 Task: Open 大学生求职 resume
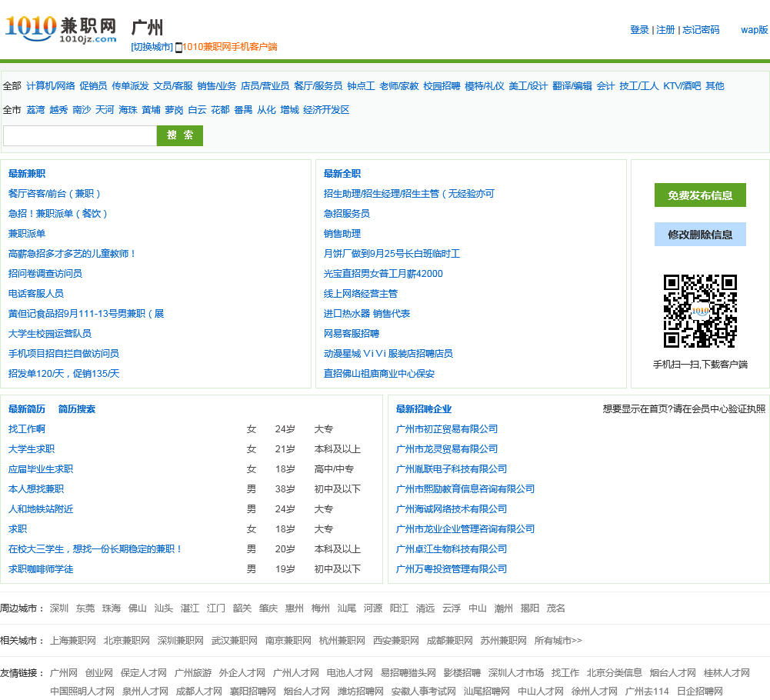pos(32,449)
